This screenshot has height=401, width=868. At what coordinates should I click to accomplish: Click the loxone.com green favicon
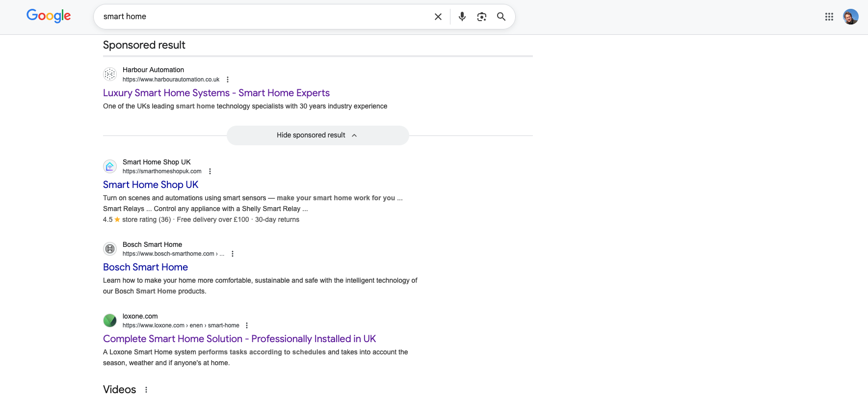tap(110, 321)
